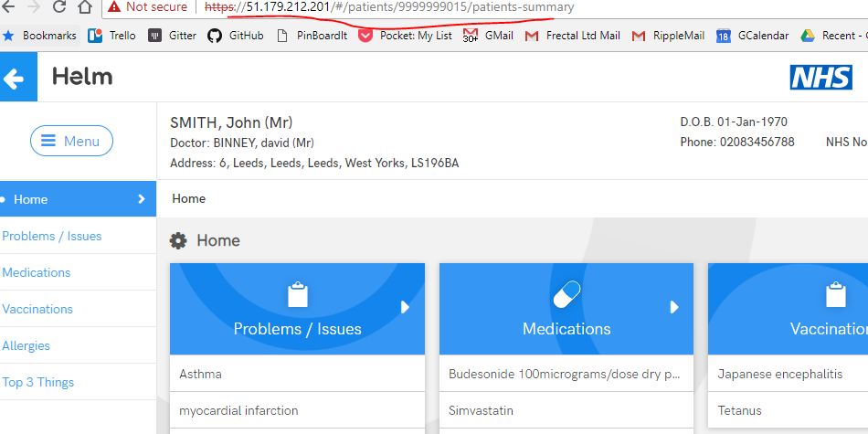
Task: Select Top 3 Things in the sidebar
Action: coord(38,382)
